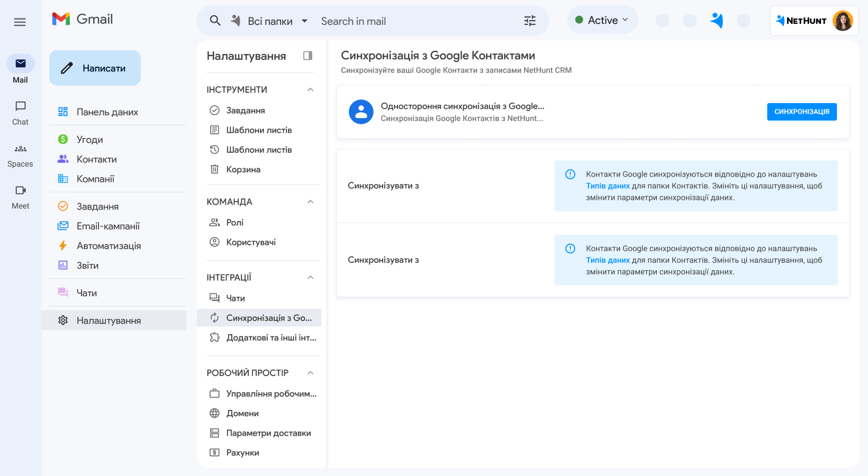Select Синхронізація з Go... item

click(259, 318)
